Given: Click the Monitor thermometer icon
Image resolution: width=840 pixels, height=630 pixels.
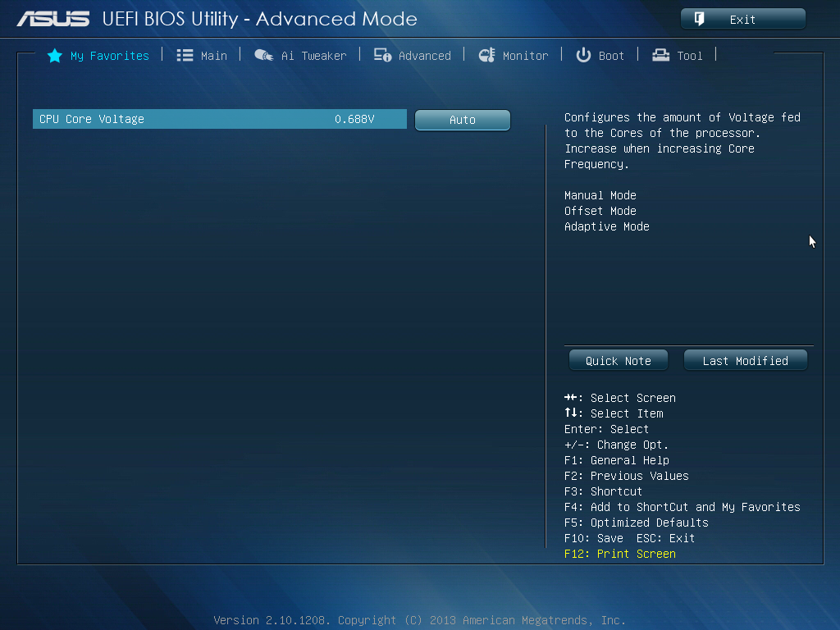Looking at the screenshot, I should click(x=487, y=55).
